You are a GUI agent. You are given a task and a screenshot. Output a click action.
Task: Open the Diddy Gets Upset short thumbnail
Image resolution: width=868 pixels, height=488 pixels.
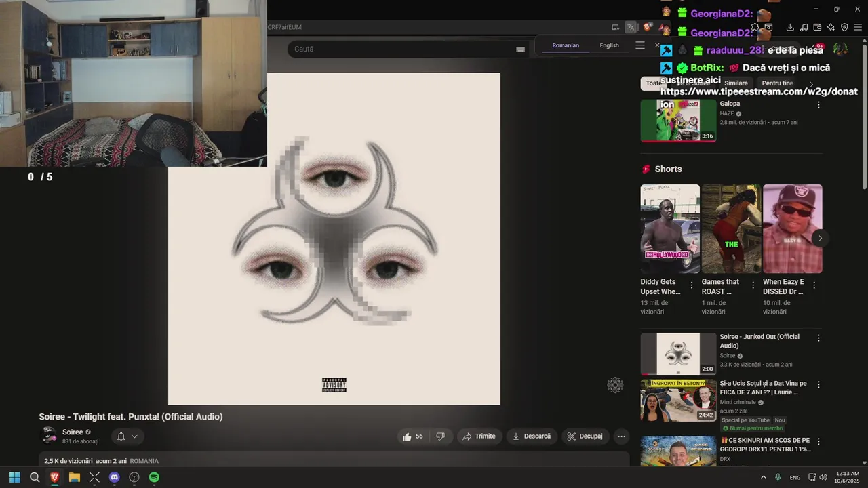point(670,229)
